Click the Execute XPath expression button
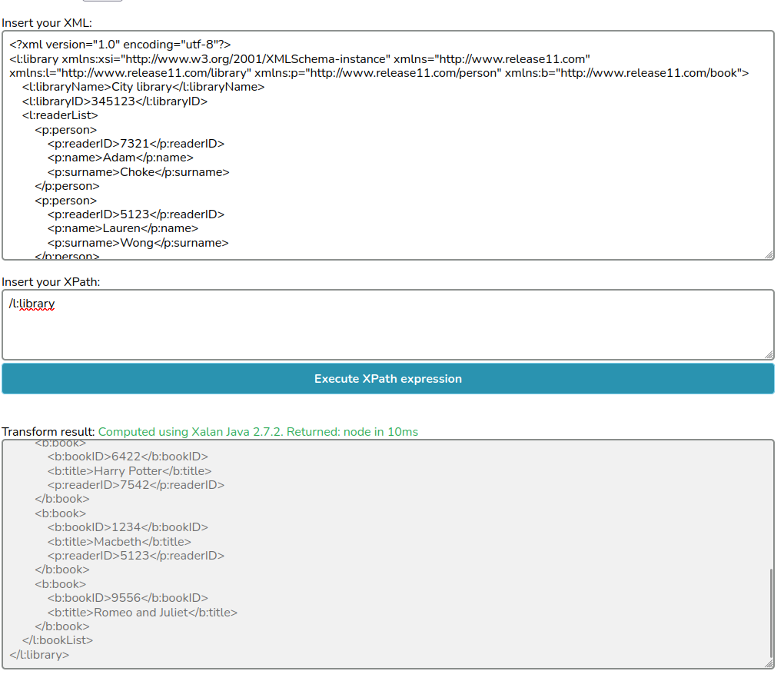This screenshot has height=681, width=784. (x=387, y=379)
